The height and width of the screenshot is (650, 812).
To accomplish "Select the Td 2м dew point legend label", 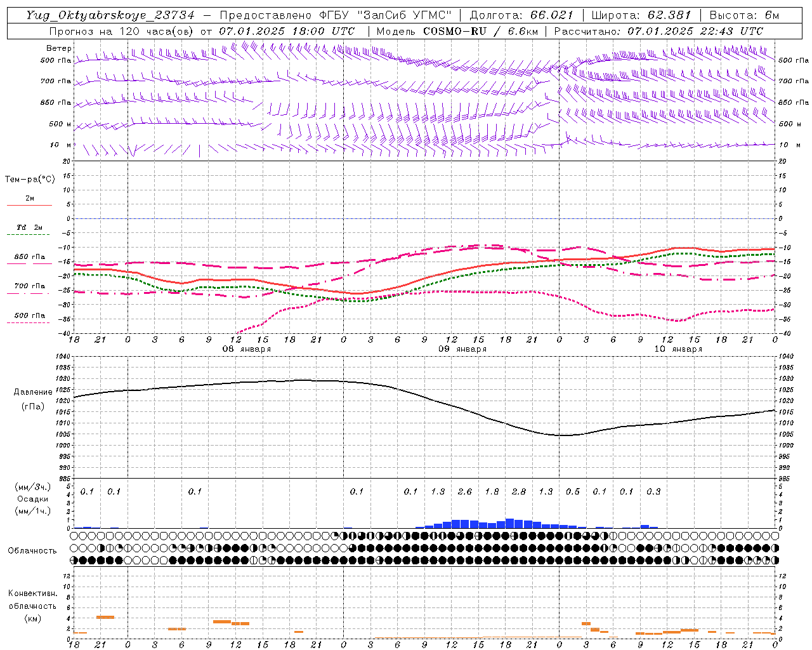I will coord(29,227).
